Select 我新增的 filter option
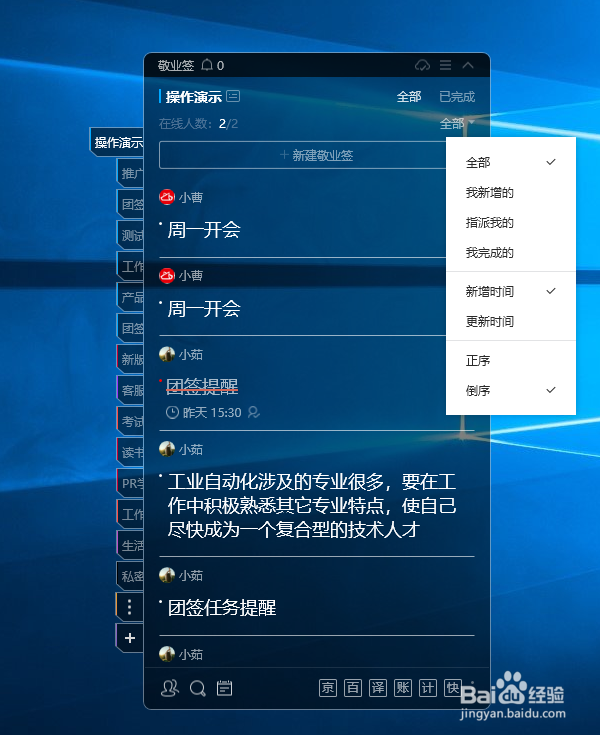 tap(511, 193)
